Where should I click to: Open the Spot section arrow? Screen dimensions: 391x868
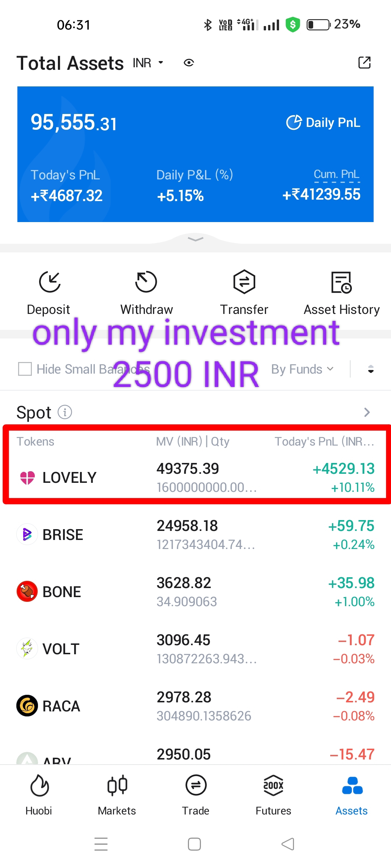(367, 412)
